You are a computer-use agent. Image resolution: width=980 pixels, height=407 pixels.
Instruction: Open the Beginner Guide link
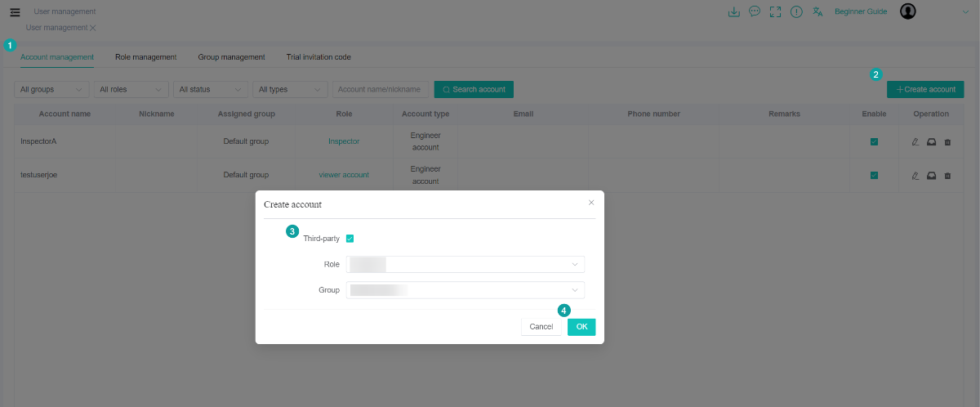[x=861, y=11]
